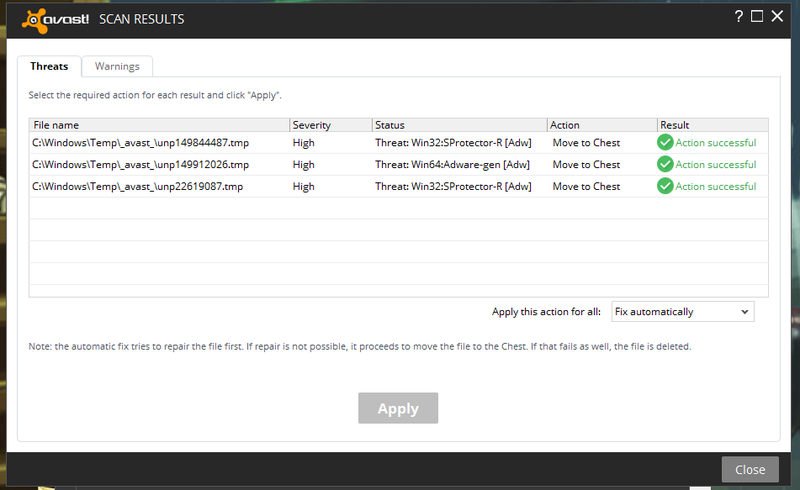Sort by the Status column header
This screenshot has width=800, height=490.
(459, 125)
